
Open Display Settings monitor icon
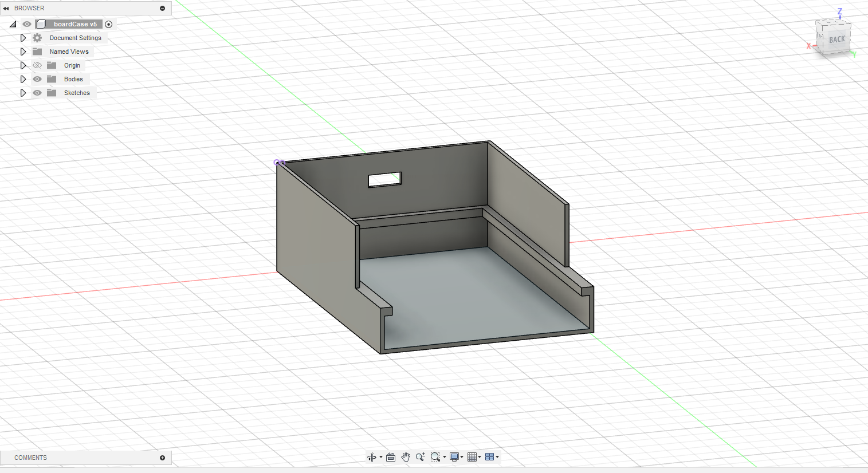click(454, 457)
